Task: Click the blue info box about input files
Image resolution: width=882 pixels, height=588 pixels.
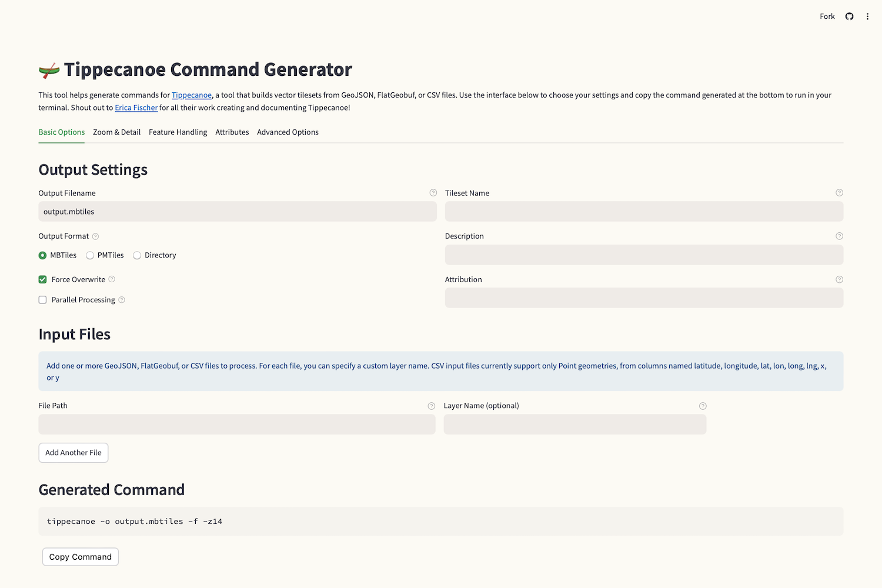Action: 441,372
